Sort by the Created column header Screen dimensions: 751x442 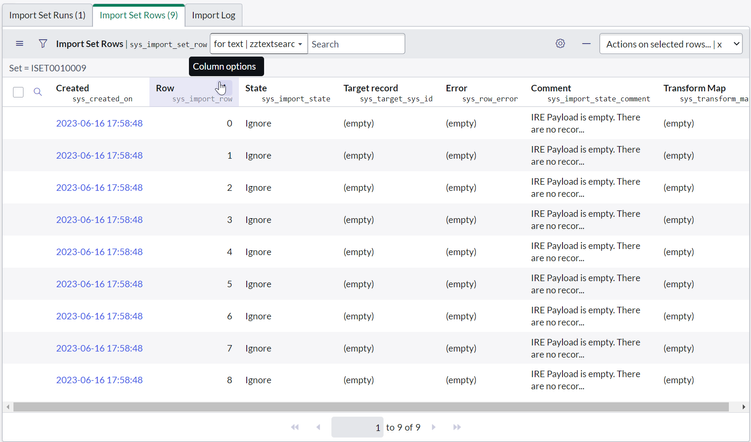coord(72,88)
